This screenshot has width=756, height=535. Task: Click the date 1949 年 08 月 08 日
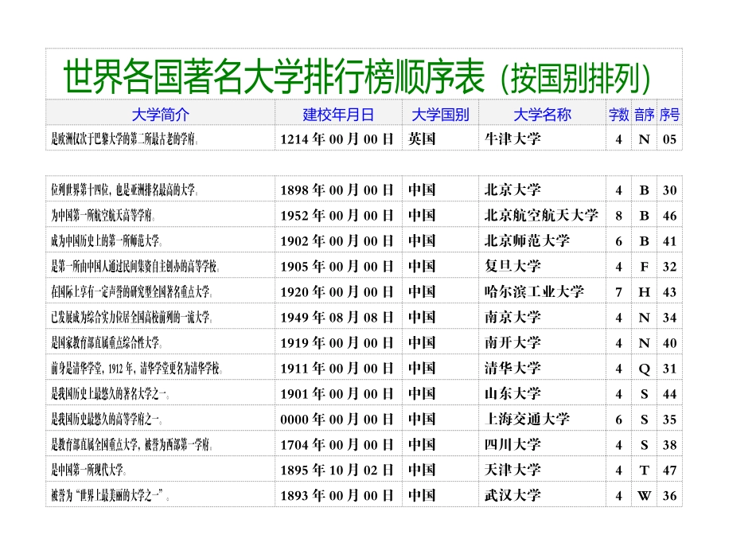coord(337,317)
